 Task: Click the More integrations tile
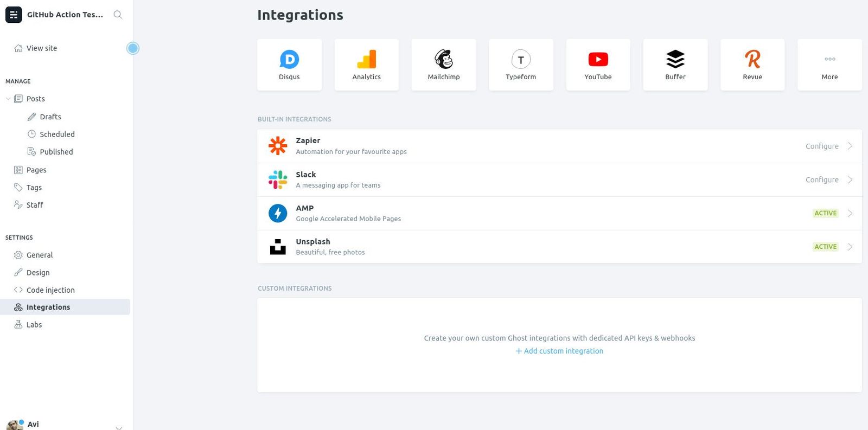pos(829,64)
